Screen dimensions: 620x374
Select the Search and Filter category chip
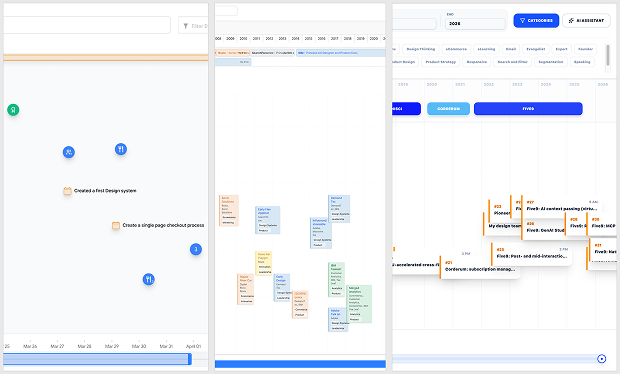coord(513,62)
